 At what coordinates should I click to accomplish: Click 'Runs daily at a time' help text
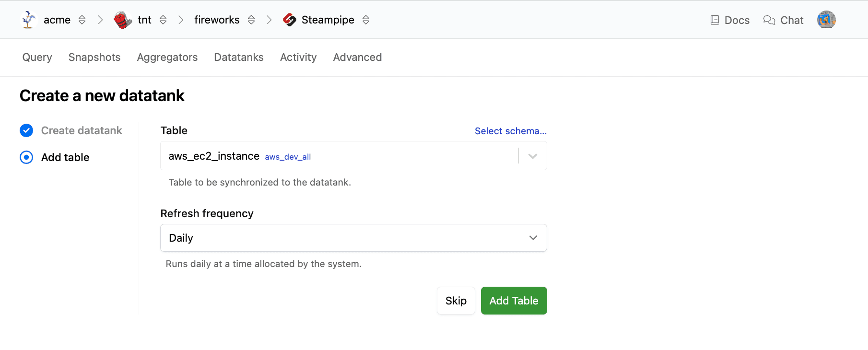pos(264,264)
